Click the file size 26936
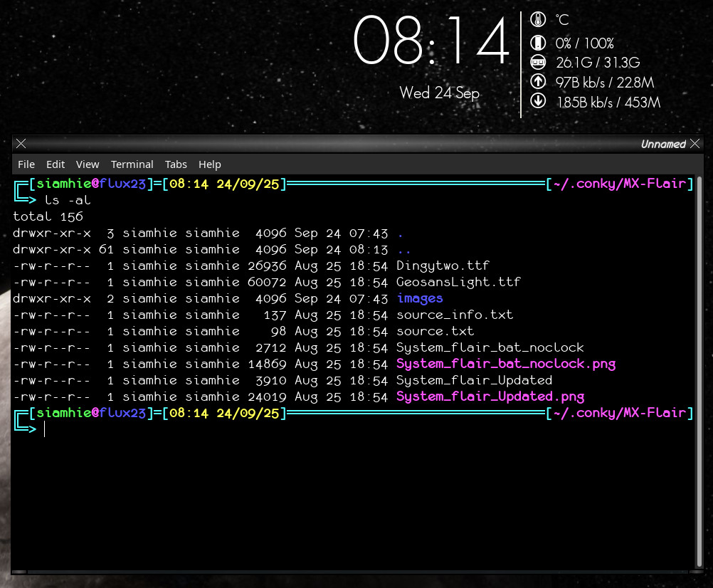Screen dimensions: 713x588 coord(267,266)
